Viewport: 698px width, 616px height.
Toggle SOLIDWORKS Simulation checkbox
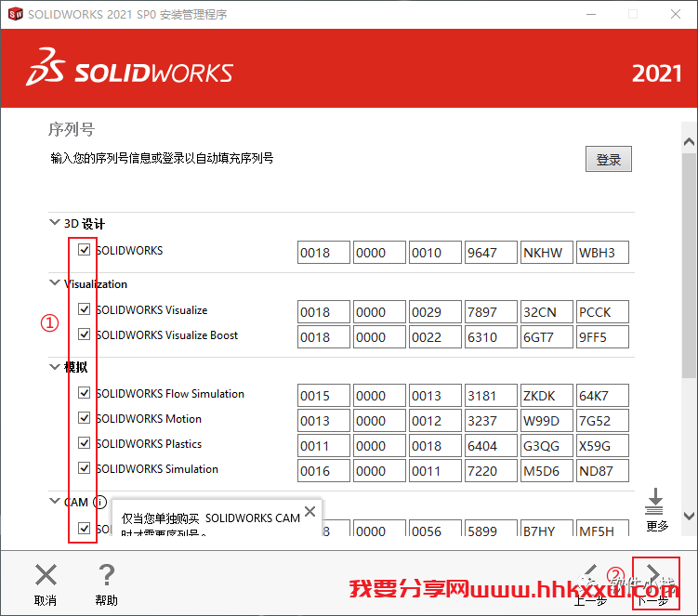85,467
